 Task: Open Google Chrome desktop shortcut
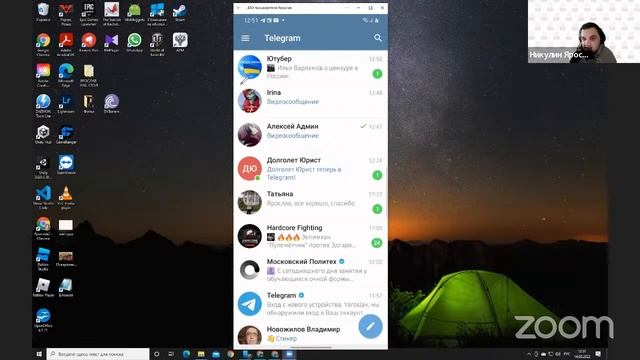tap(43, 44)
